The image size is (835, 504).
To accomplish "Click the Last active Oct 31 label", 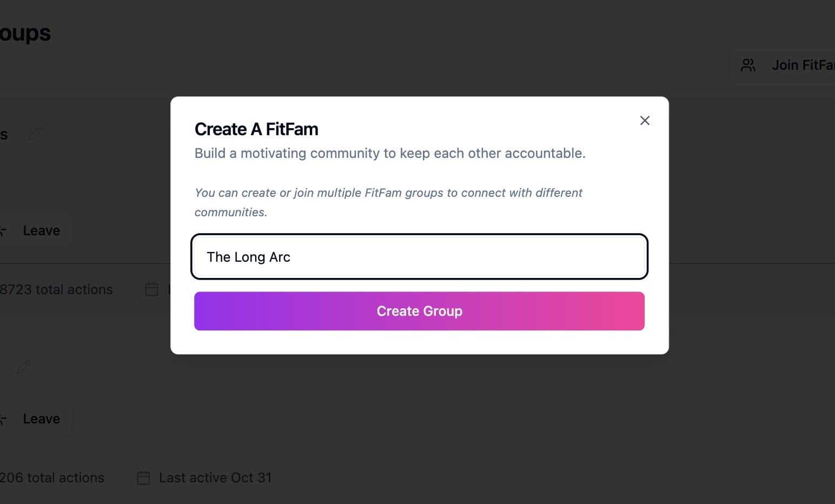I will coord(215,478).
